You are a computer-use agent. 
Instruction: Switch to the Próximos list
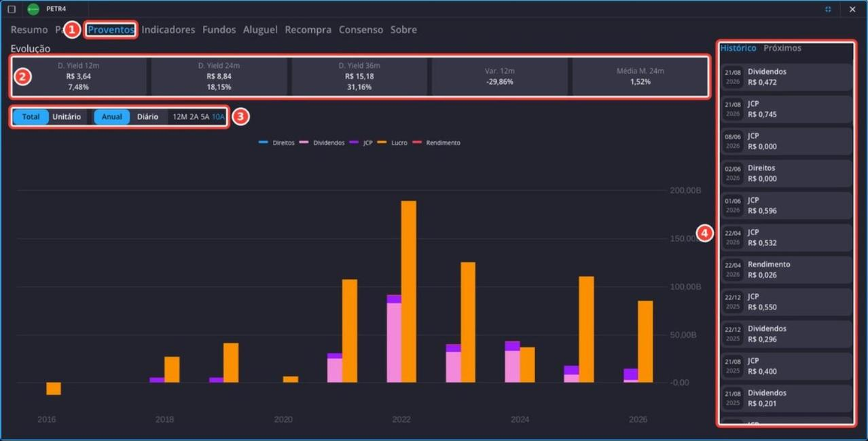pyautogui.click(x=782, y=48)
